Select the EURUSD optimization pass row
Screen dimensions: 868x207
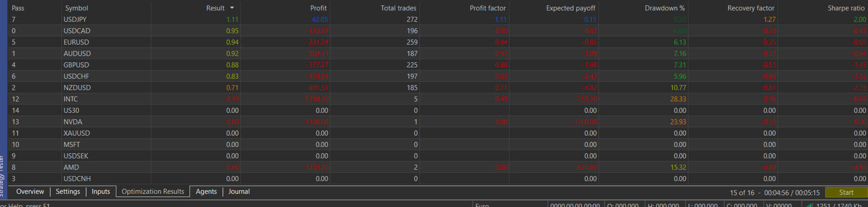(x=438, y=42)
